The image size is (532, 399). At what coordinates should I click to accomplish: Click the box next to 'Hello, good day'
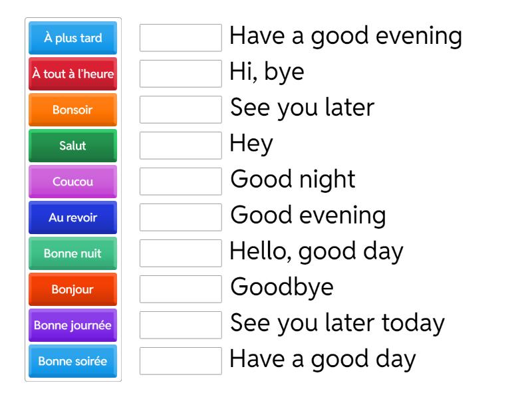pyautogui.click(x=181, y=253)
